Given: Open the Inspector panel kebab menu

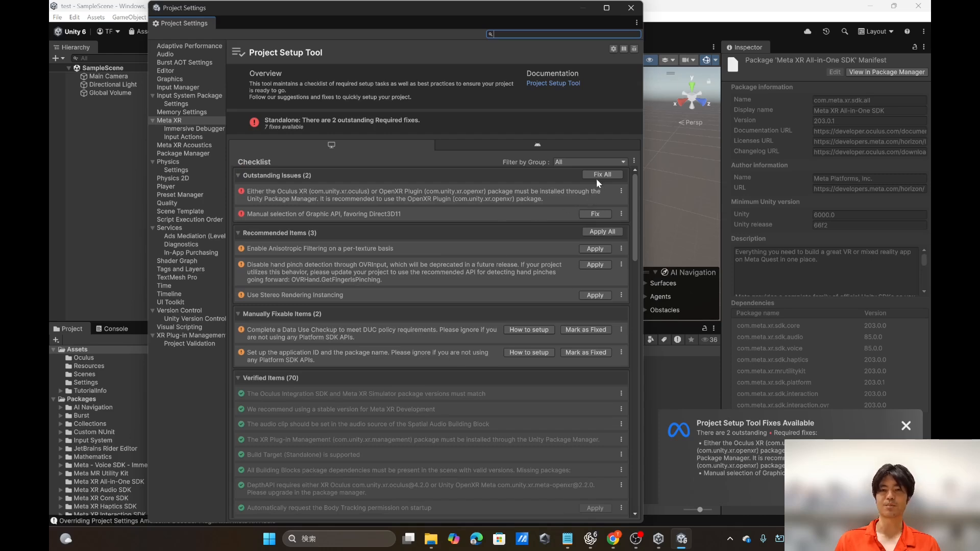Looking at the screenshot, I should 924,47.
